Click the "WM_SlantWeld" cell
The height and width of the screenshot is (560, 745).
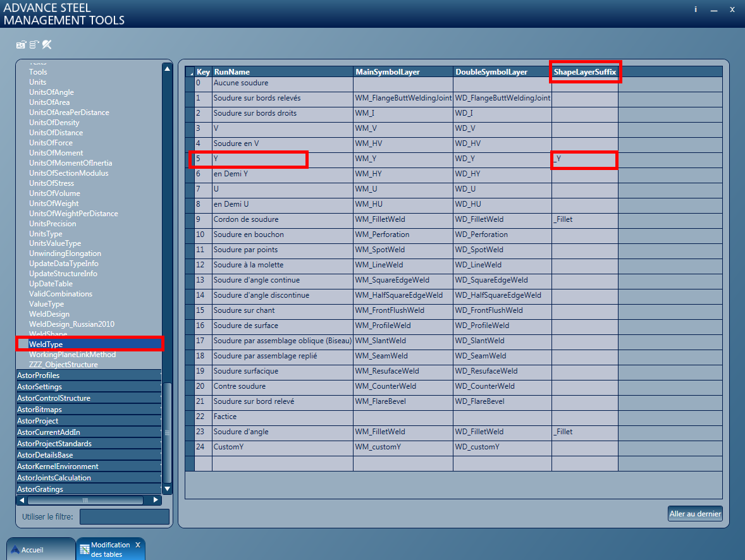point(403,341)
